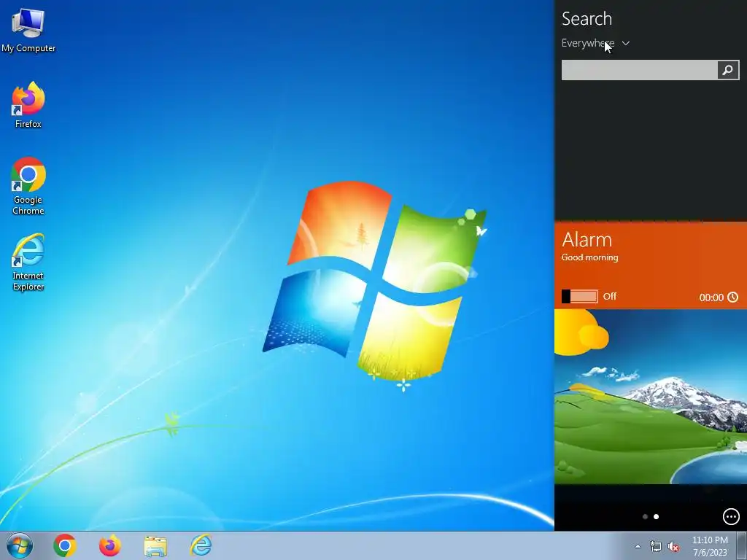Click the Show desktop strip

(742, 545)
